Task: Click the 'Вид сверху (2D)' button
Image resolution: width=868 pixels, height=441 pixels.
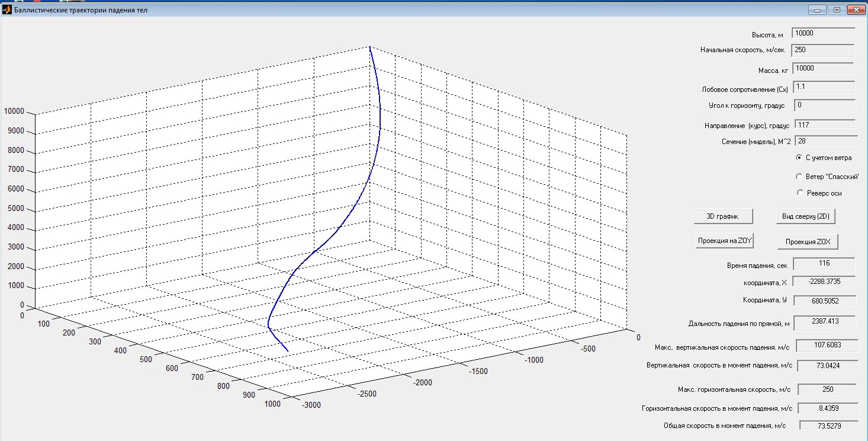Action: (805, 216)
